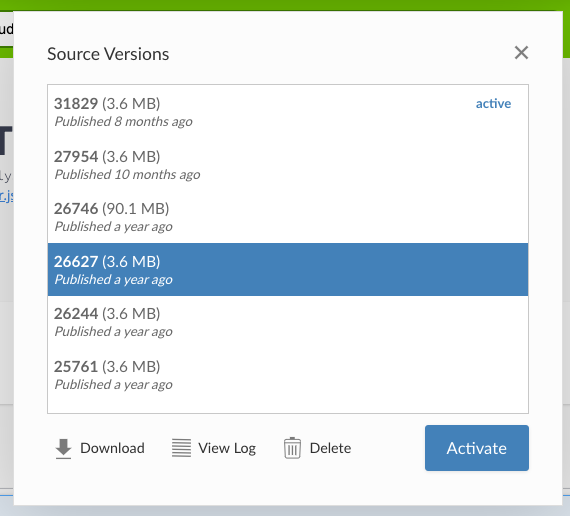
Task: Select version 25761 in the list
Action: point(288,375)
